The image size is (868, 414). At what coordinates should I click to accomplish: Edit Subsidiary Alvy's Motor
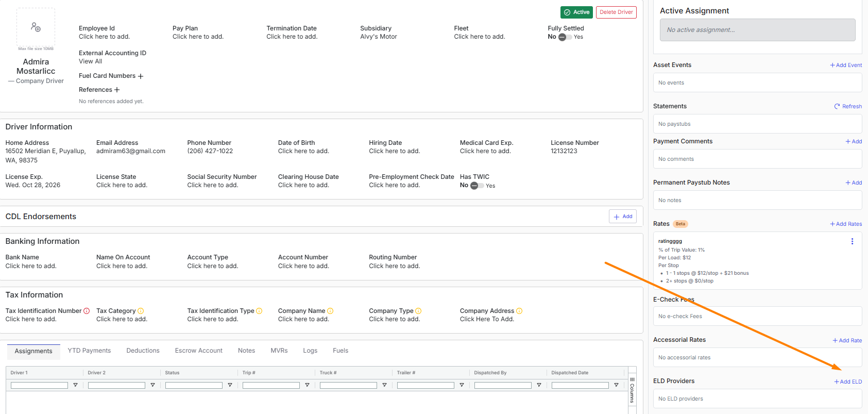coord(379,37)
